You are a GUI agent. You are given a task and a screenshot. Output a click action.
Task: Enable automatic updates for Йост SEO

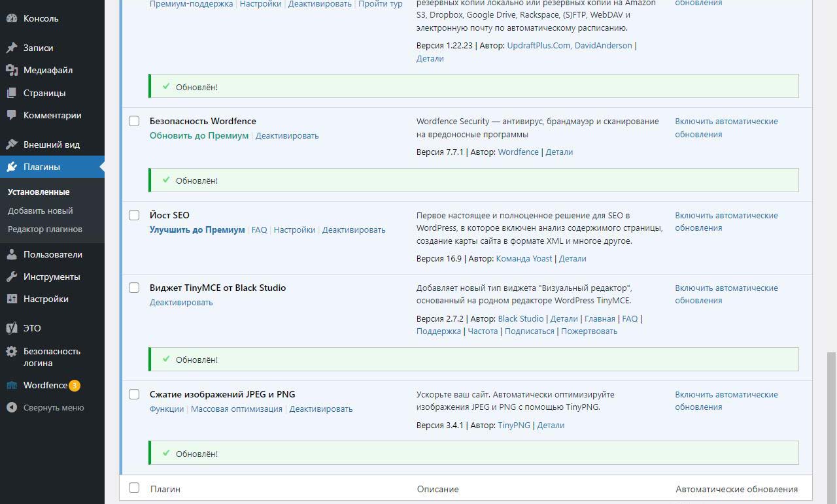(726, 222)
